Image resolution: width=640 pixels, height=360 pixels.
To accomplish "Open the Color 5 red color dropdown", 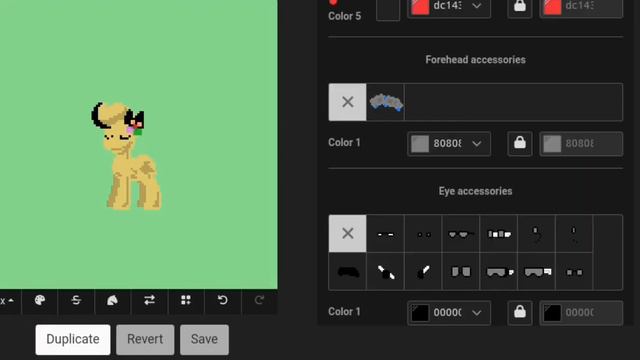I will pyautogui.click(x=477, y=6).
